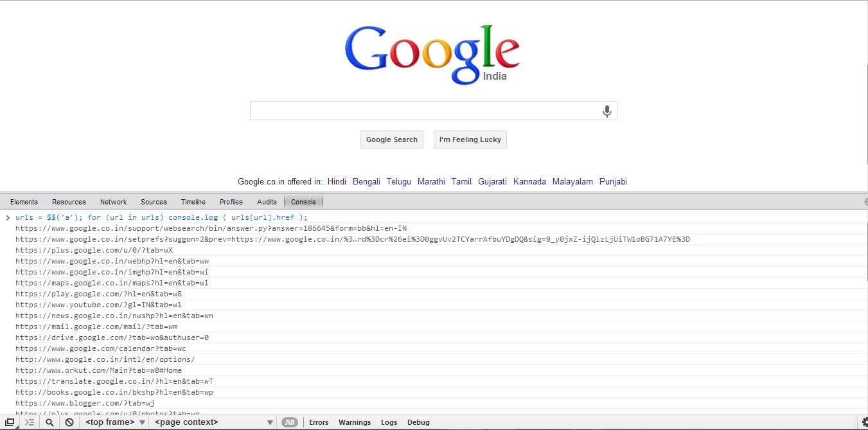The height and width of the screenshot is (430, 868).
Task: Switch to the Audits tab
Action: pos(267,202)
